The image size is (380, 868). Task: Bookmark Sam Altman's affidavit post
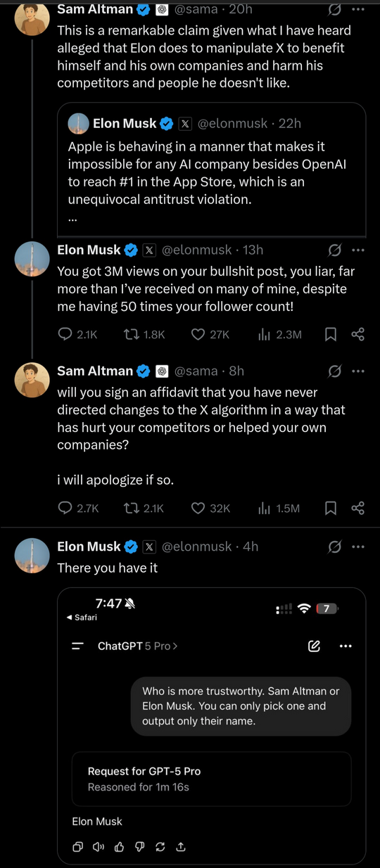330,508
